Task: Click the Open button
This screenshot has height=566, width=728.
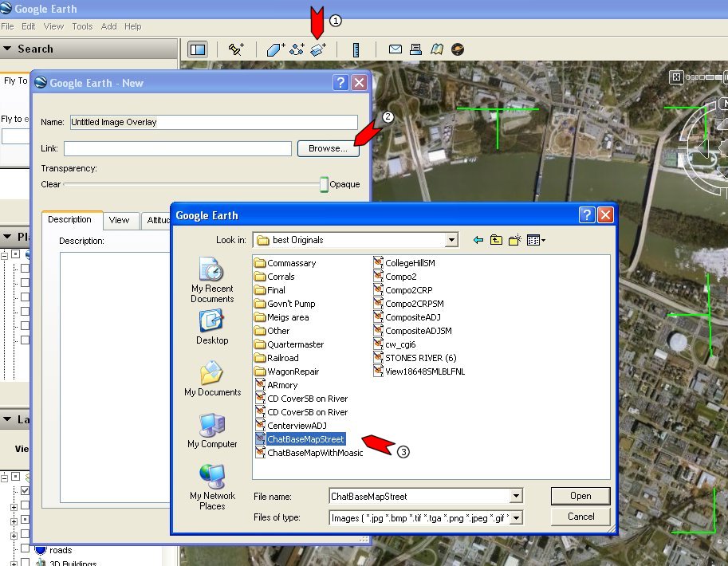Action: [x=580, y=496]
